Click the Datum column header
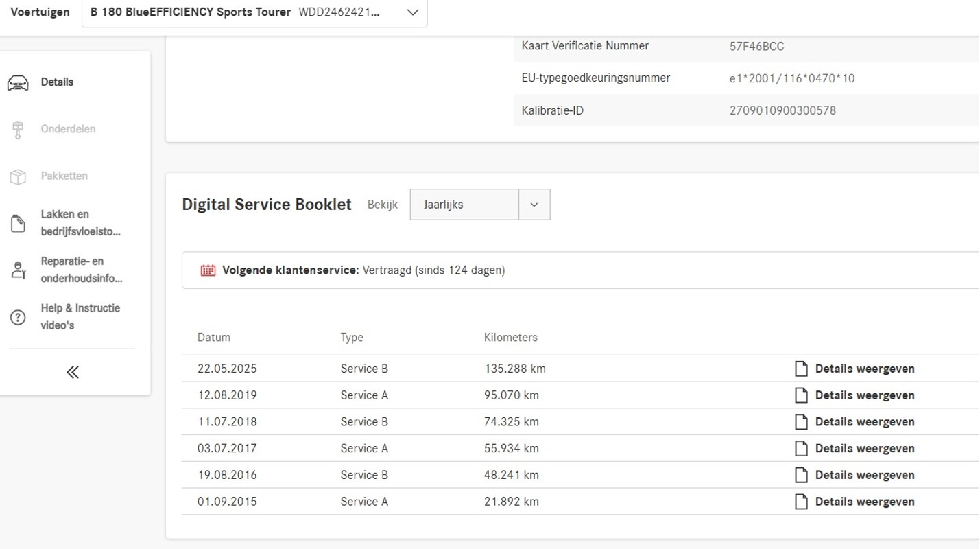Screen dimensions: 980x549 tap(214, 338)
